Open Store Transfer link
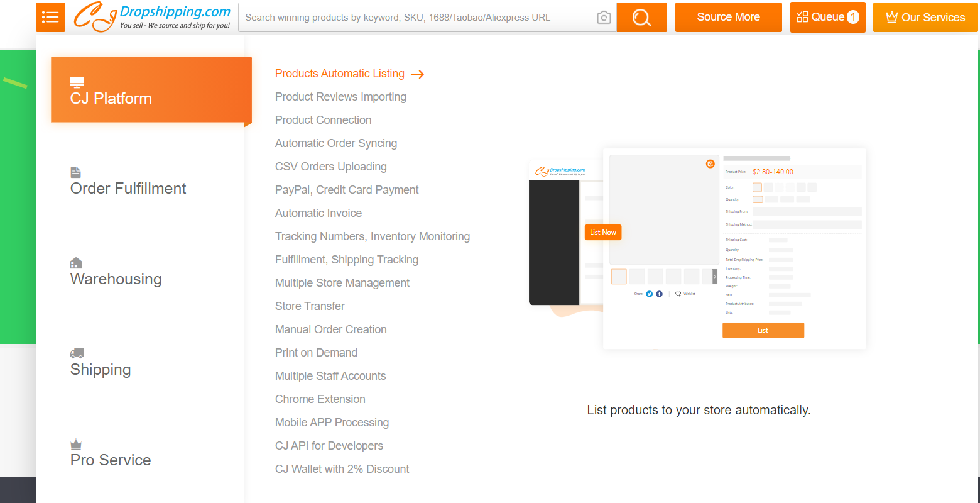The height and width of the screenshot is (503, 980). pos(310,306)
